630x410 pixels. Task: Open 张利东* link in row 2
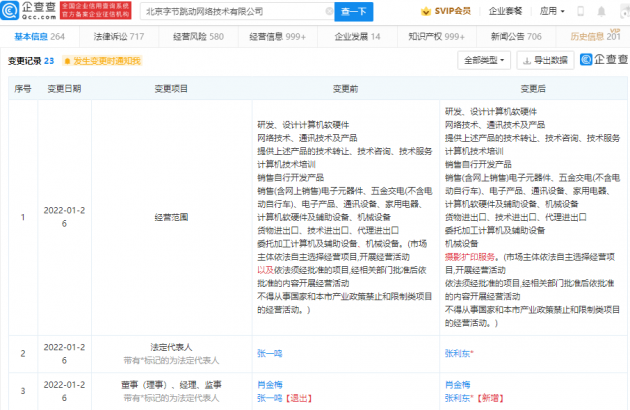click(x=459, y=353)
